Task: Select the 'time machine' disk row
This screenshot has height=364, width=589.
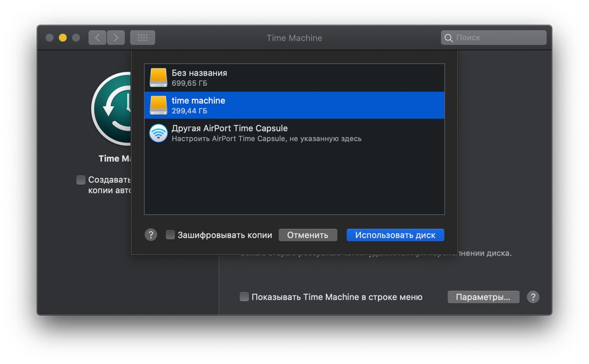Action: pyautogui.click(x=294, y=105)
